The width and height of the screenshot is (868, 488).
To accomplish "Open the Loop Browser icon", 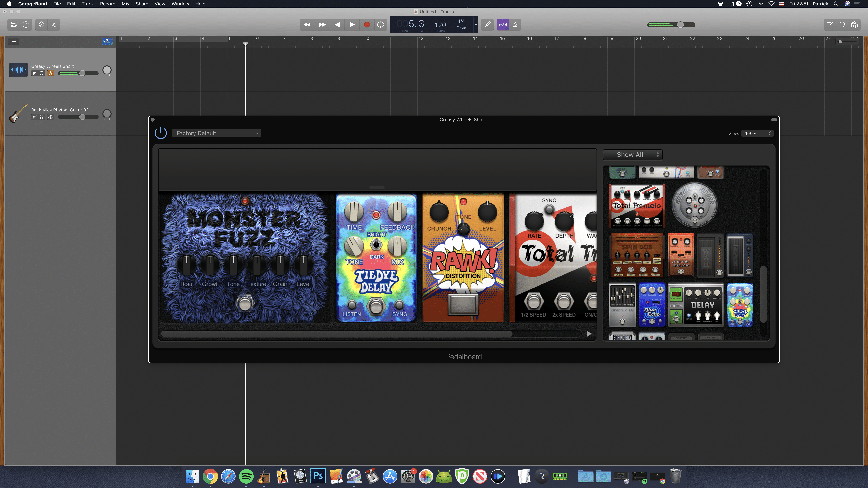I will point(842,25).
